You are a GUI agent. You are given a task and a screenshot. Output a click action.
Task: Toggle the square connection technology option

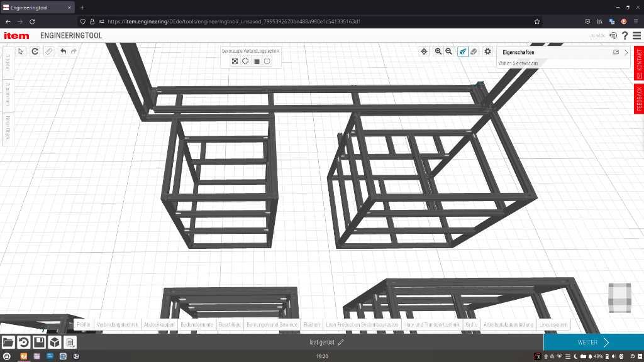coord(257,61)
